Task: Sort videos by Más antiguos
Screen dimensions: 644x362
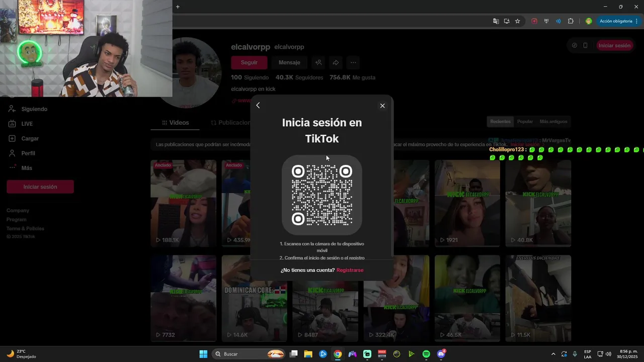Action: coord(553,122)
